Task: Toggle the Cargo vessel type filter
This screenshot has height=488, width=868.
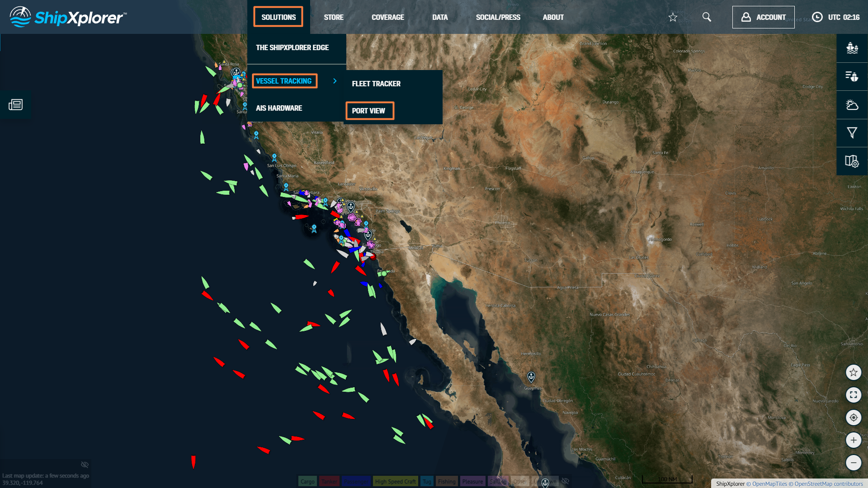Action: coord(307,482)
